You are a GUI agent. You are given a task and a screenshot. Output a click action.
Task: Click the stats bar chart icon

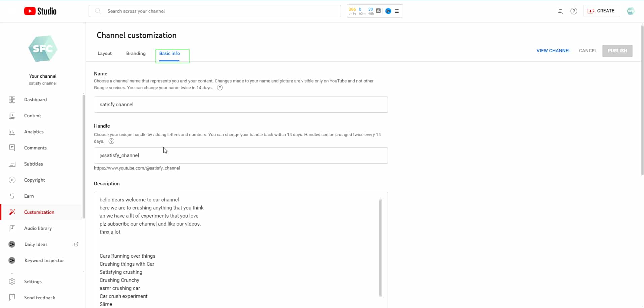pyautogui.click(x=378, y=11)
